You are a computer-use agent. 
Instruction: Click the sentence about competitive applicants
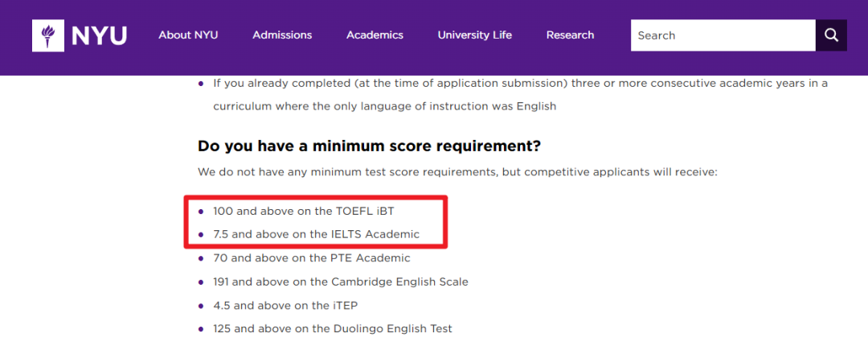tap(457, 172)
